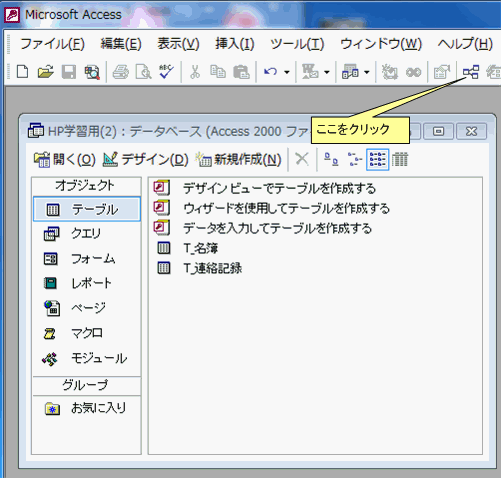Viewport: 501px width, 478px height.
Task: Select デザイン ビューでテーブルを作成する
Action: (265, 188)
